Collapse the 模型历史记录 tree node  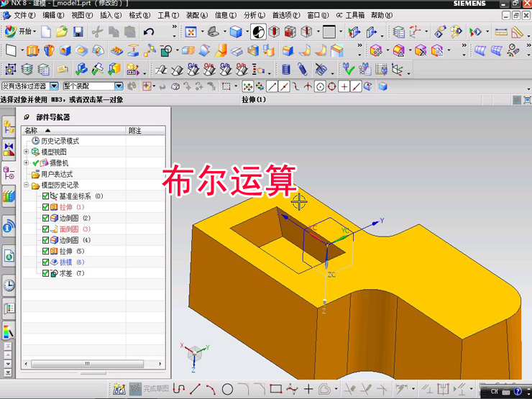click(27, 185)
